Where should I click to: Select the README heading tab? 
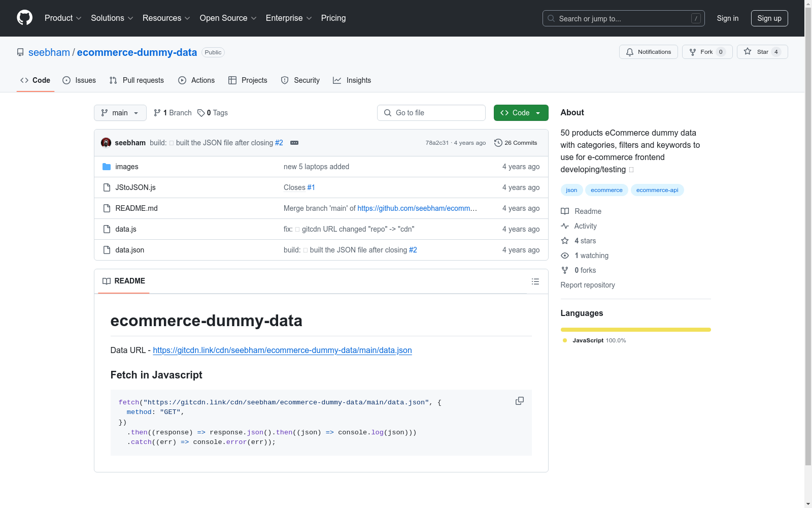pos(124,281)
